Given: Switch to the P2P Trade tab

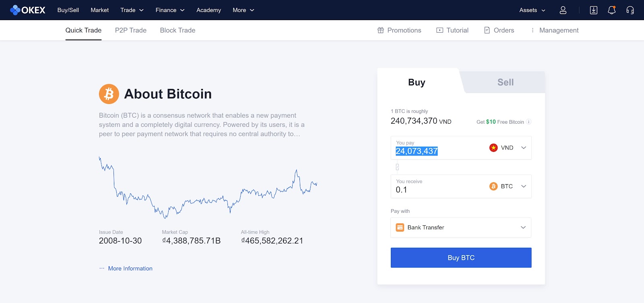Looking at the screenshot, I should click(131, 30).
